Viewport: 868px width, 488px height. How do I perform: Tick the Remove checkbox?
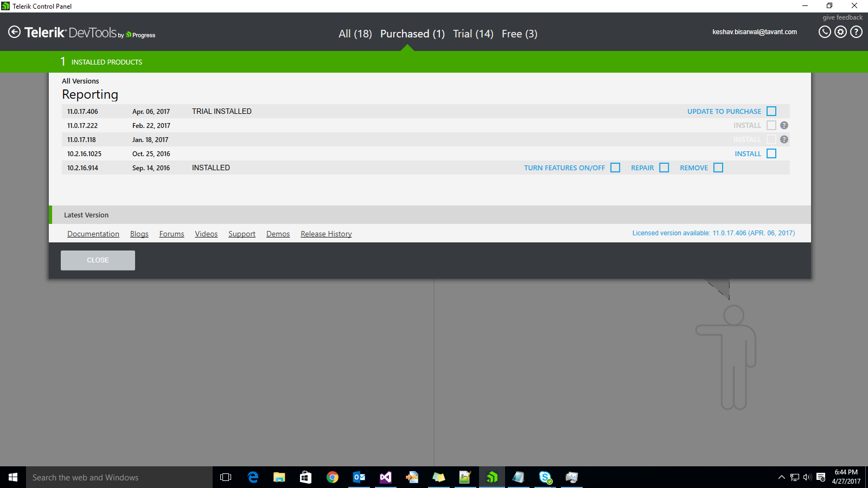(x=718, y=168)
